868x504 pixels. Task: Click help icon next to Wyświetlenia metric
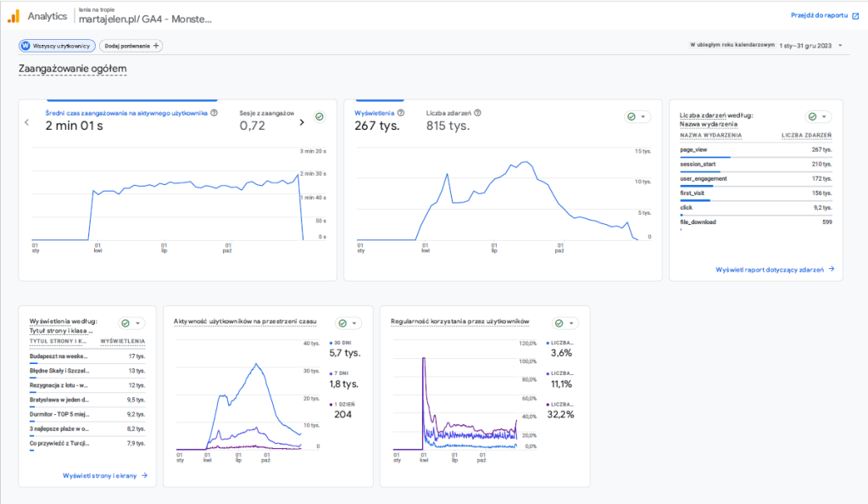pos(401,112)
